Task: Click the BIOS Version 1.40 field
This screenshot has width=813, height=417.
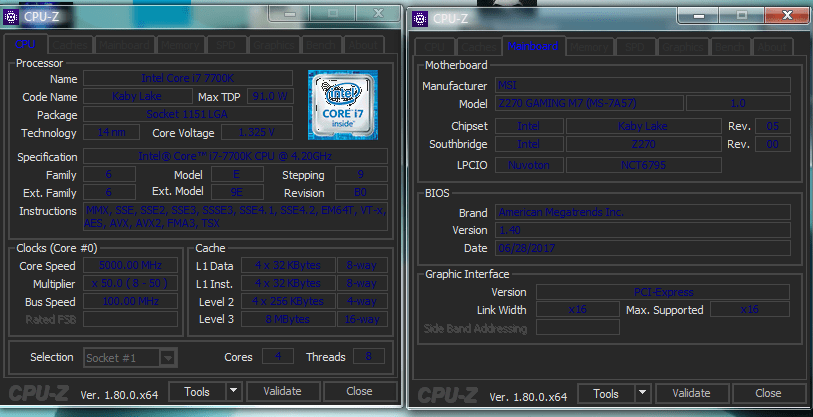Action: pos(643,230)
